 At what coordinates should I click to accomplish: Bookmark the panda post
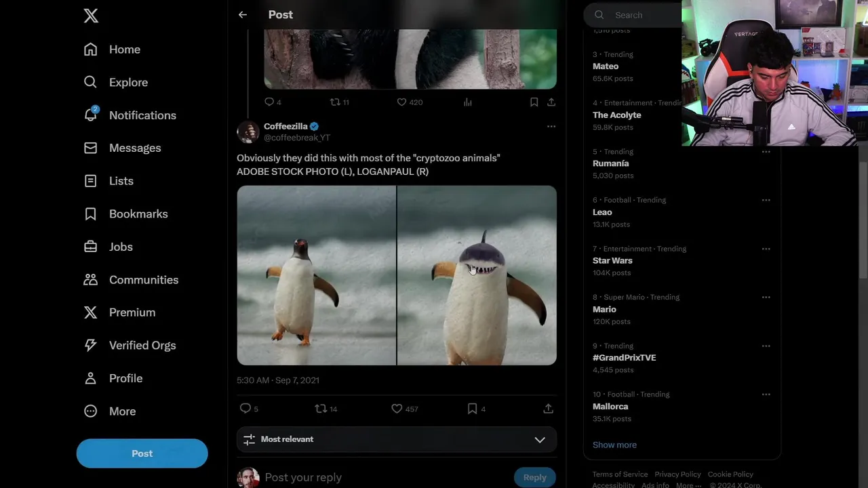(534, 102)
